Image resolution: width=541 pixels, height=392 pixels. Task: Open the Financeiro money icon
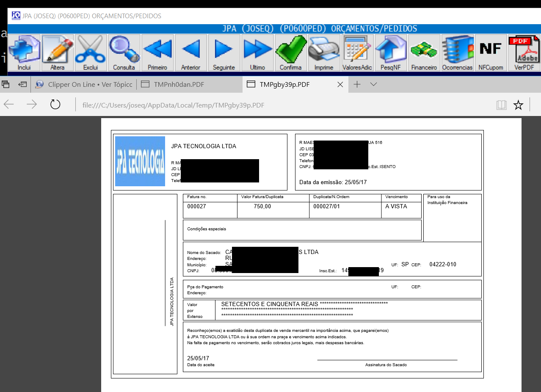(x=424, y=52)
